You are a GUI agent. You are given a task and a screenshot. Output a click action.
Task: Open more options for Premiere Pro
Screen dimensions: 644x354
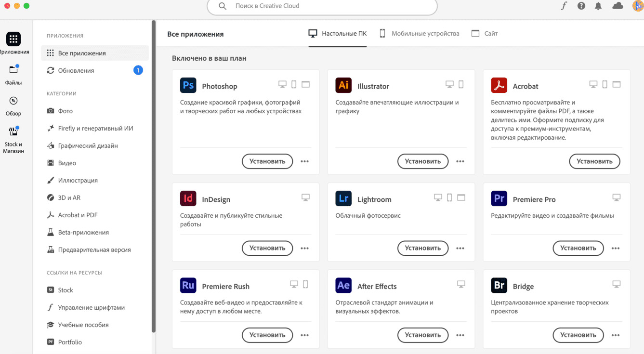(616, 248)
